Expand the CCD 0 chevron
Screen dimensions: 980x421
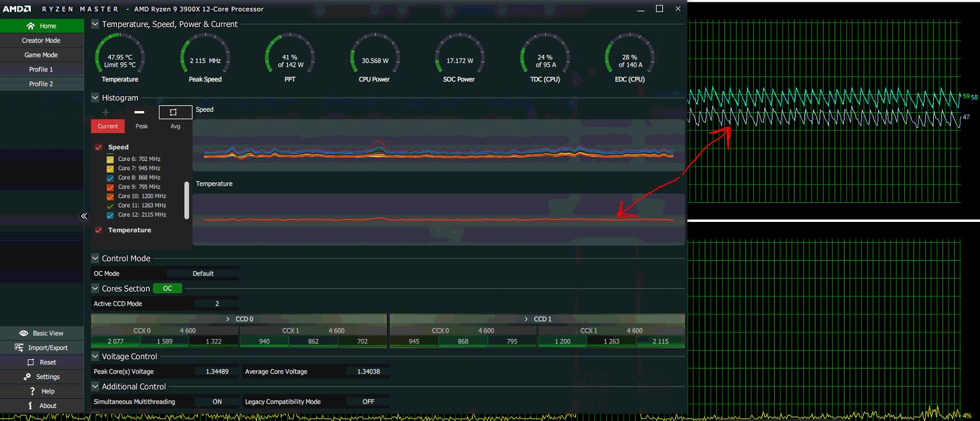pyautogui.click(x=228, y=319)
